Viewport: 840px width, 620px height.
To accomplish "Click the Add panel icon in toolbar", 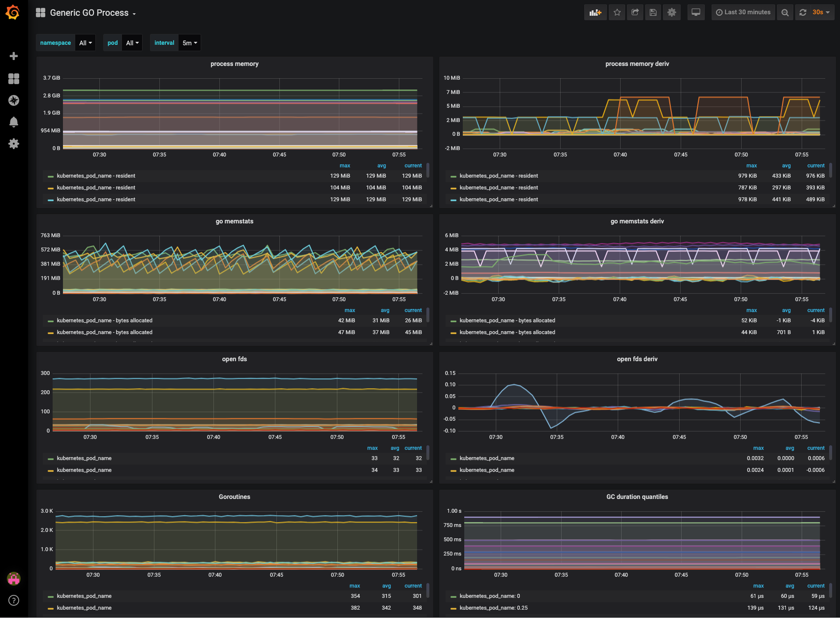I will (595, 12).
